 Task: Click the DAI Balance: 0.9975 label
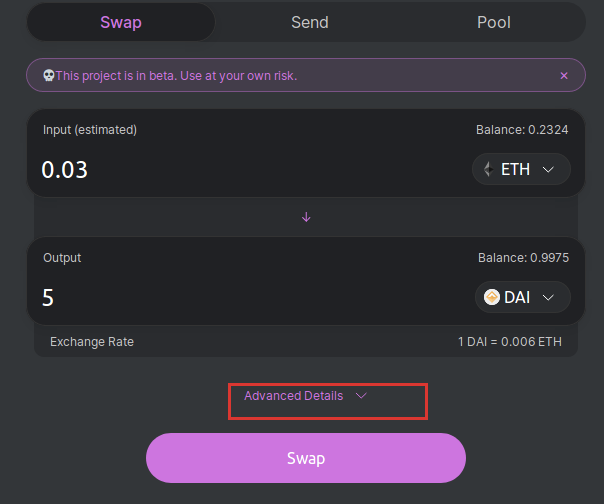point(523,258)
